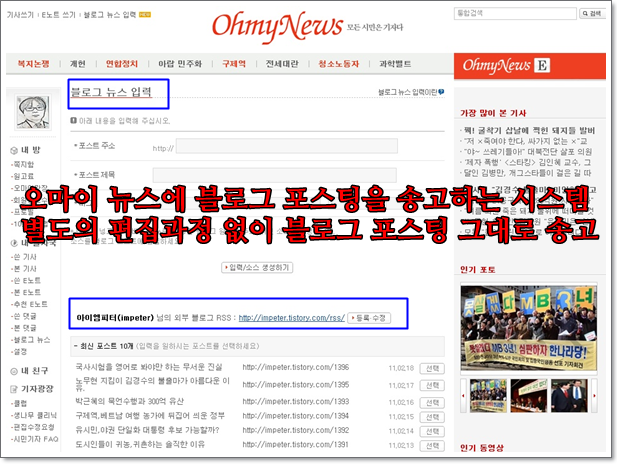Open the 청소노동자 menu item
The height and width of the screenshot is (464, 618).
coord(339,64)
